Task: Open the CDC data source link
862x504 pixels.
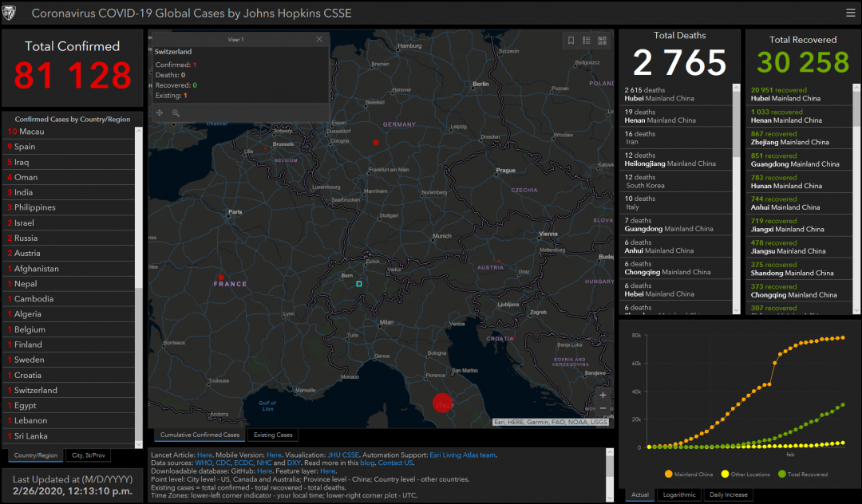Action: [223, 463]
